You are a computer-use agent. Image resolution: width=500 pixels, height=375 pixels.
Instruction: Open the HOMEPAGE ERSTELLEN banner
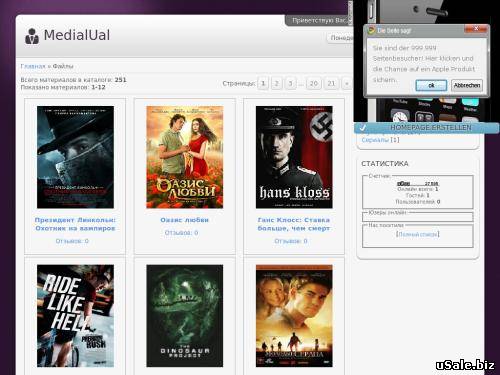427,128
